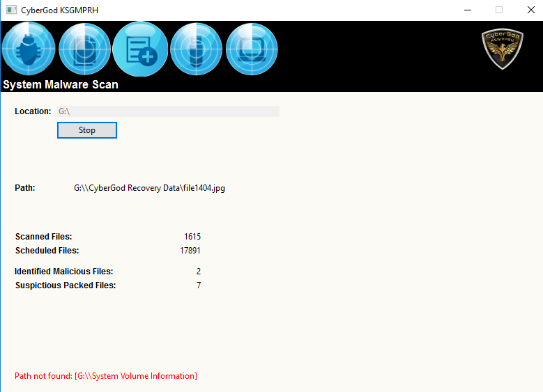Minimize the CyberGod window
The width and height of the screenshot is (543, 392).
click(468, 10)
